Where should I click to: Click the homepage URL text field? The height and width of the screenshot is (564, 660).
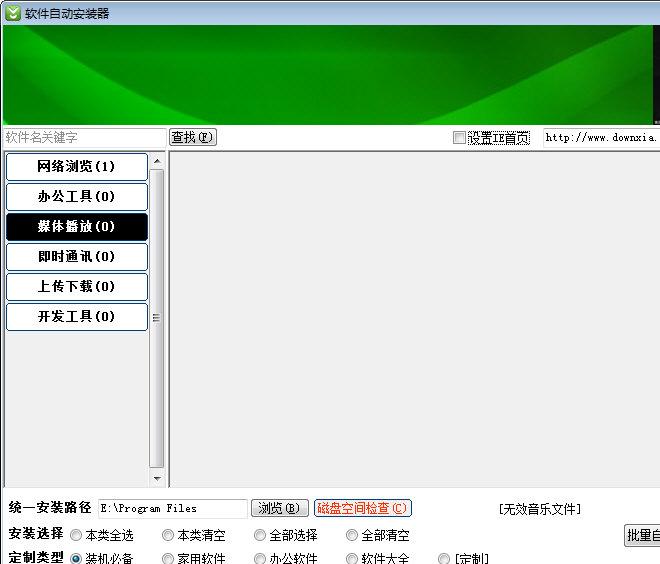[x=600, y=138]
